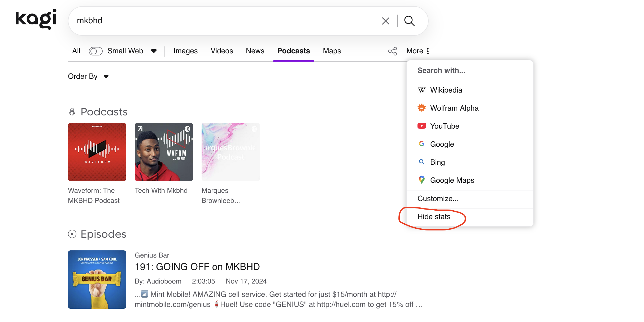Image resolution: width=644 pixels, height=322 pixels.
Task: Toggle the Small Web switch
Action: [x=95, y=51]
